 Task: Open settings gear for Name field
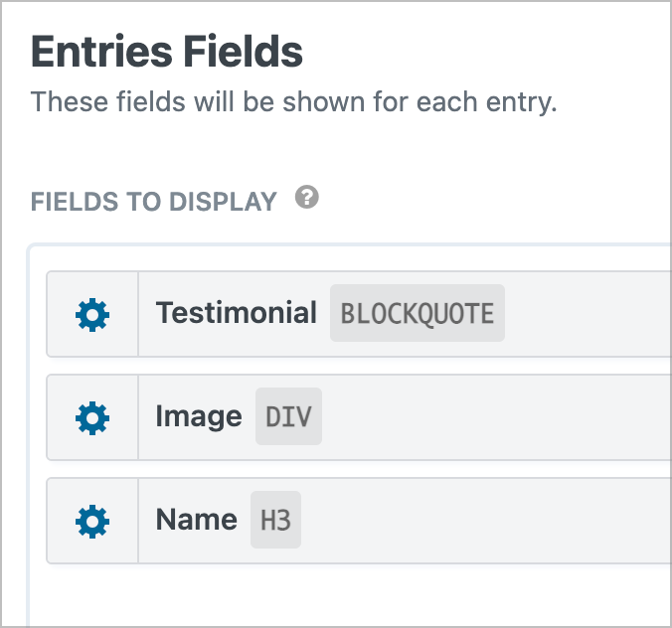tap(92, 522)
